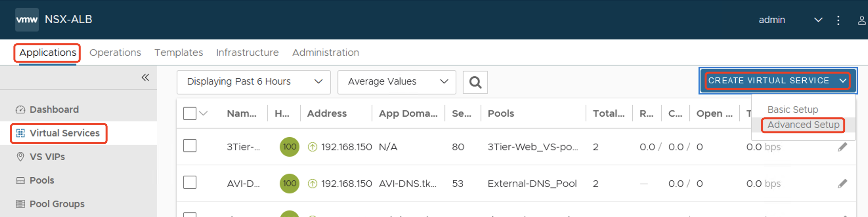Click the External-DNS_Pool cell

pyautogui.click(x=532, y=184)
